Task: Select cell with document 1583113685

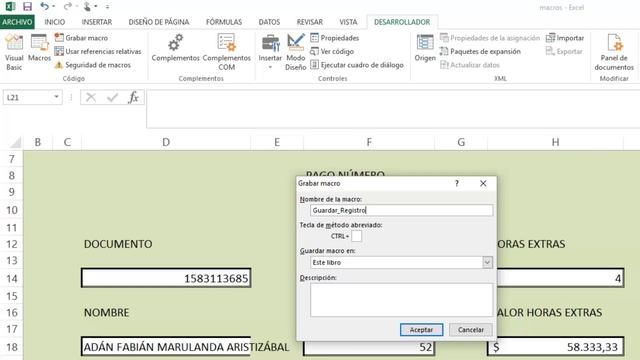Action: click(166, 278)
